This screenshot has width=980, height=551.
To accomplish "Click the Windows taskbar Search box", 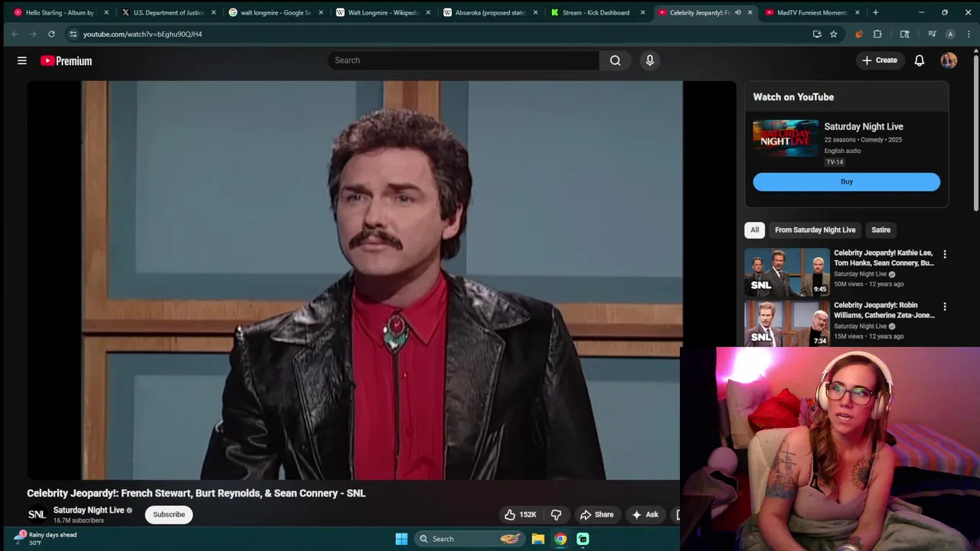I will 471,539.
